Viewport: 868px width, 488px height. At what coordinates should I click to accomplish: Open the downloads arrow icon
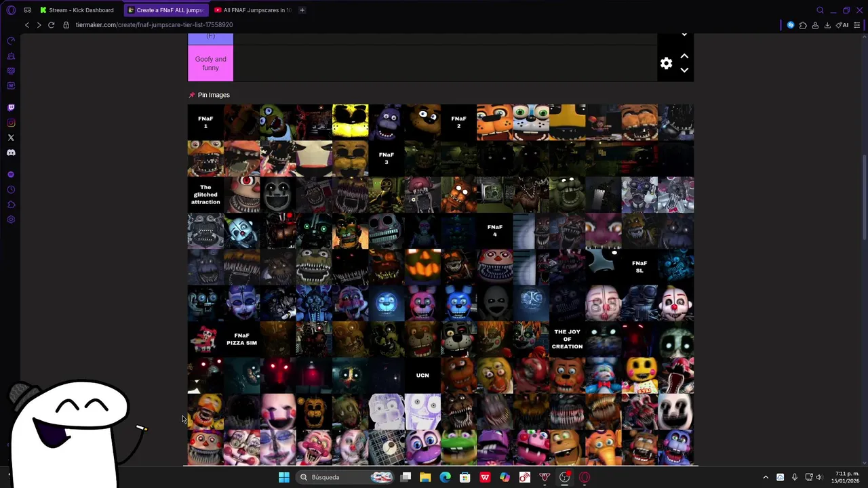click(x=827, y=25)
